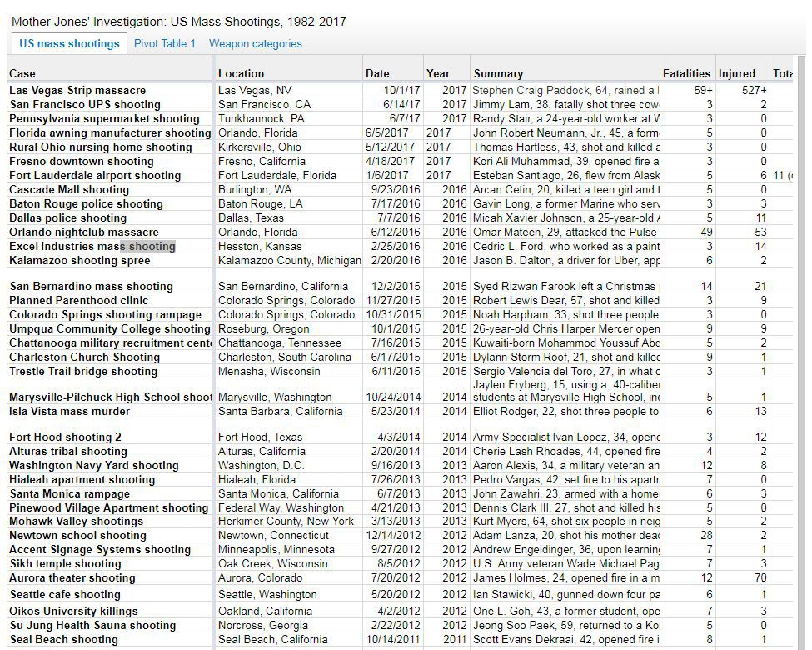The height and width of the screenshot is (650, 812).
Task: Open the Pivot Table 1 tab
Action: coord(165,43)
